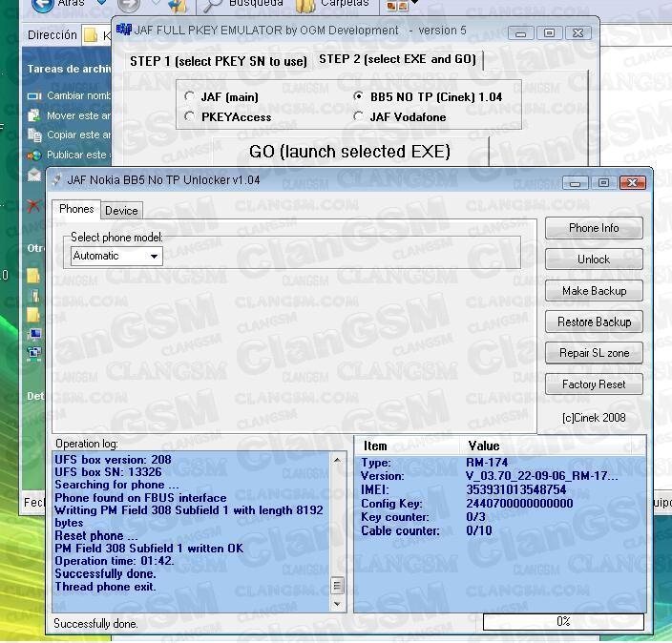Click Copiar este archivo task in Explorer
This screenshot has height=643, width=672.
(x=69, y=135)
